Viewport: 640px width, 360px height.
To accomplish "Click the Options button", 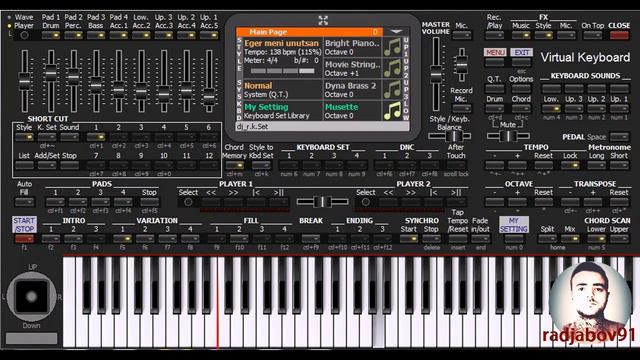I will [521, 88].
